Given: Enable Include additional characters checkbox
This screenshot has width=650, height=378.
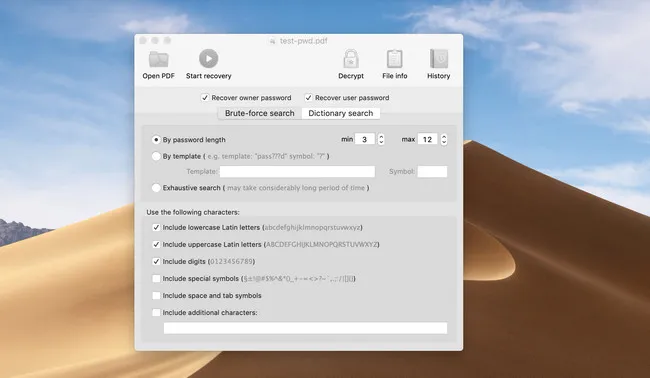Looking at the screenshot, I should pyautogui.click(x=156, y=313).
